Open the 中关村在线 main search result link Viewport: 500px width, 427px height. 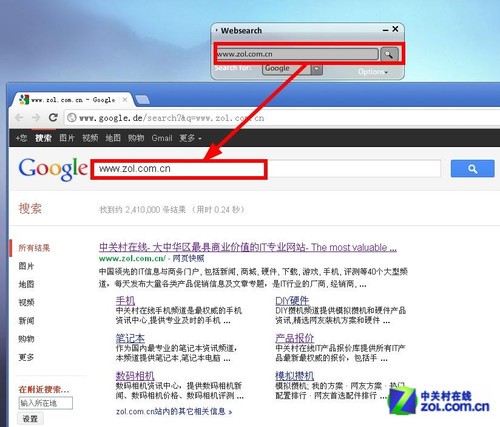pos(248,247)
